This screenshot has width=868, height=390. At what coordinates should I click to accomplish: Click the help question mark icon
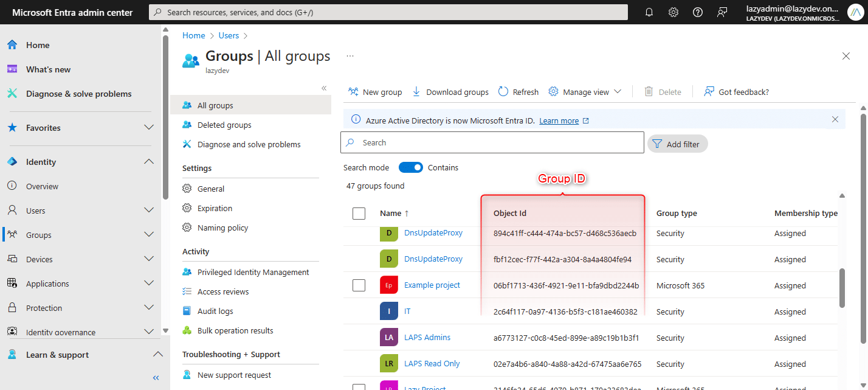698,12
